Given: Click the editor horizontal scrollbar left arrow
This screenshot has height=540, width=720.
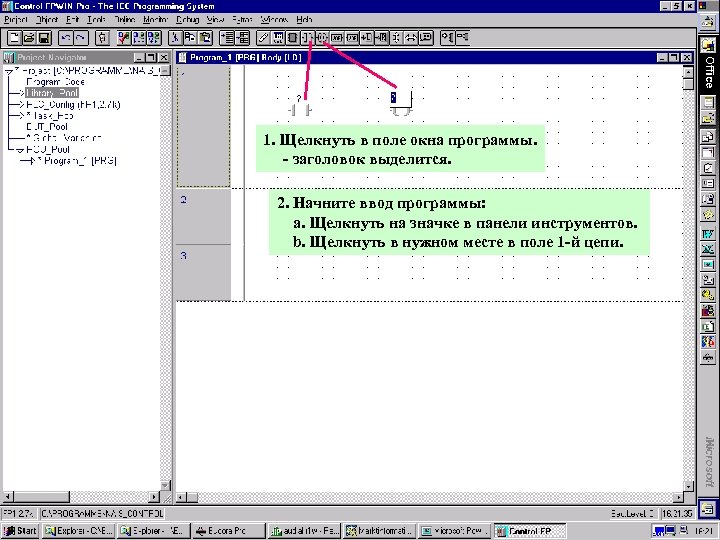Looking at the screenshot, I should [x=181, y=497].
